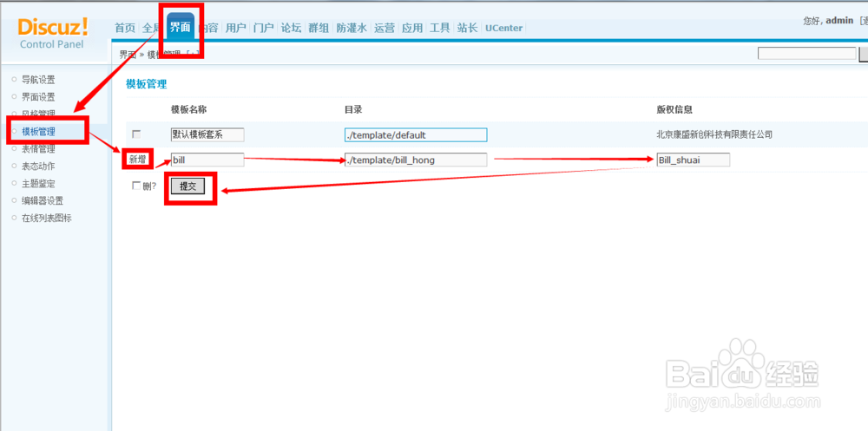Open 表态动作 in the sidebar
The width and height of the screenshot is (868, 431).
38,166
